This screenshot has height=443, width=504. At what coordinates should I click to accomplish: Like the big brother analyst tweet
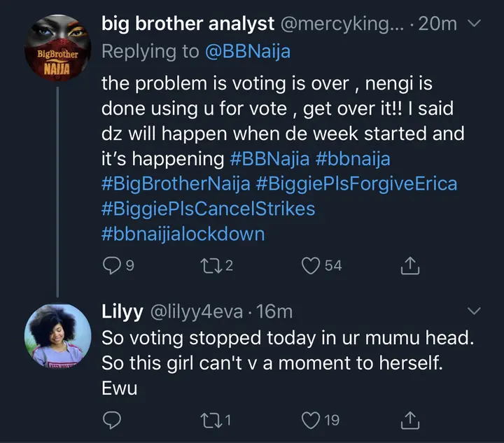click(311, 266)
